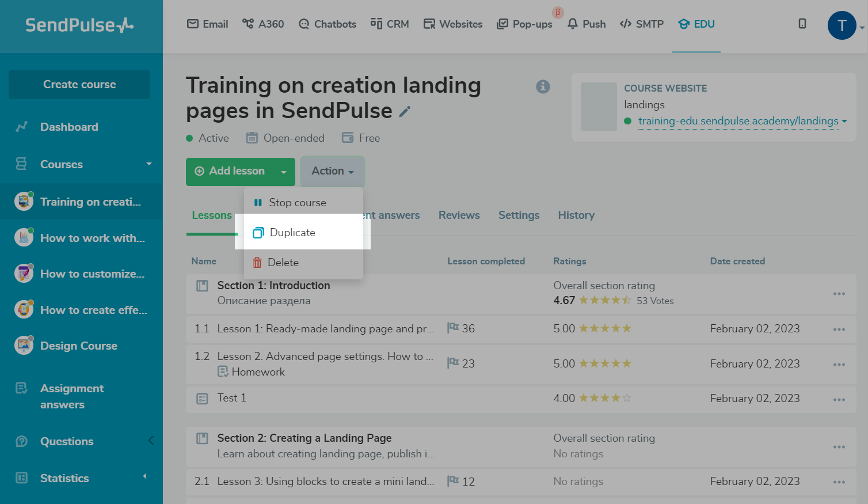This screenshot has height=504, width=868.
Task: Switch to the Reviews tab
Action: pos(459,215)
